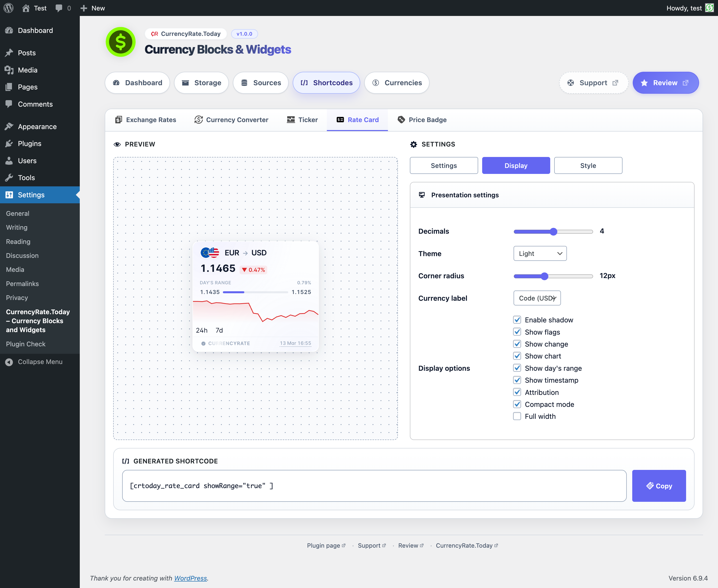
Task: Disable the Show chart option
Action: click(517, 356)
